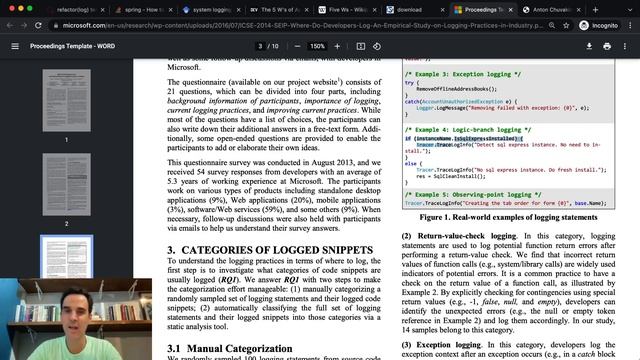Switch to the system logging tab
Viewport: 640px width, 360px height.
pos(211,9)
